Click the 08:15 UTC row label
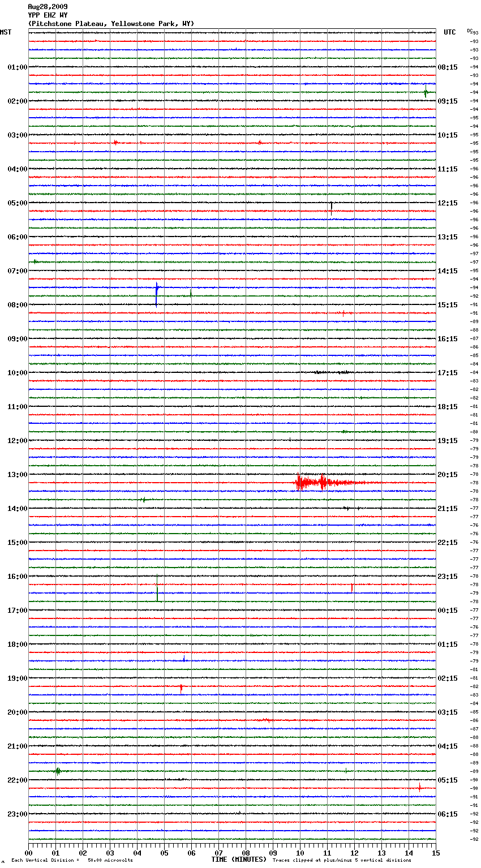The height and width of the screenshot is (868, 481). (448, 67)
